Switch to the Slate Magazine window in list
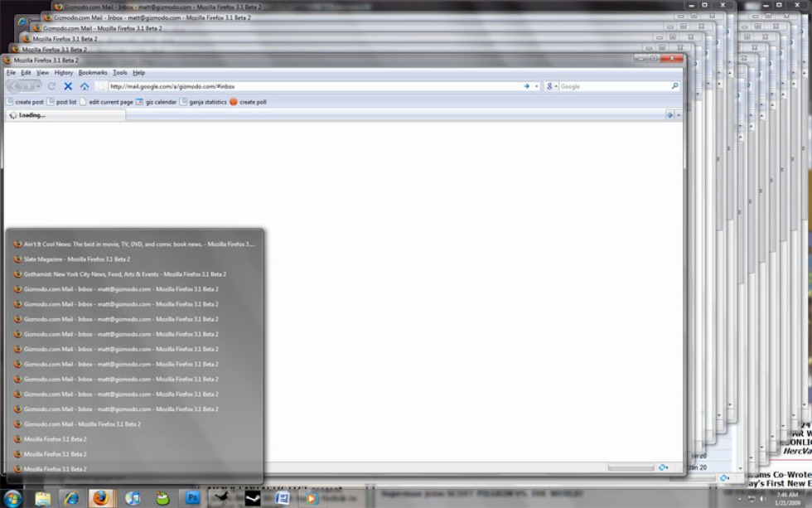Image resolution: width=812 pixels, height=508 pixels. (134, 259)
